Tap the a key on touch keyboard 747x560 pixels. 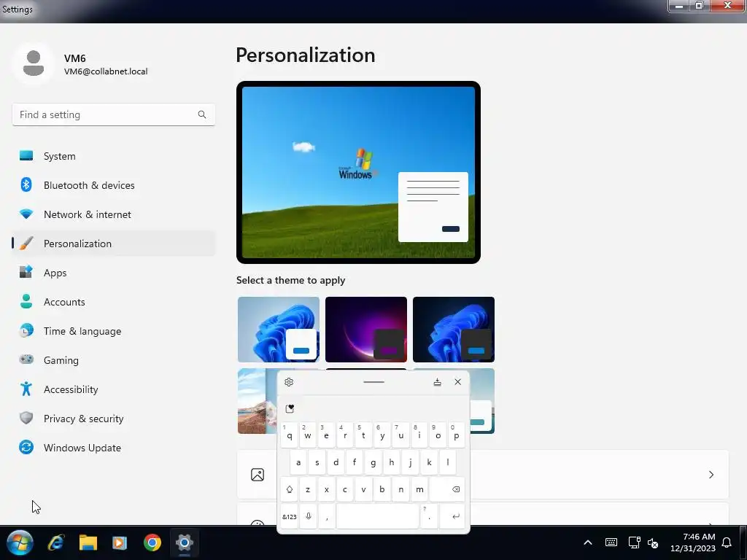coord(298,462)
